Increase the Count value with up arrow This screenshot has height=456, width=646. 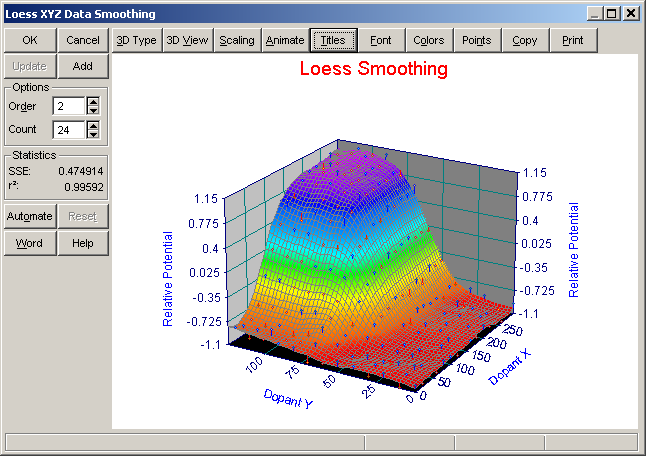[93, 125]
